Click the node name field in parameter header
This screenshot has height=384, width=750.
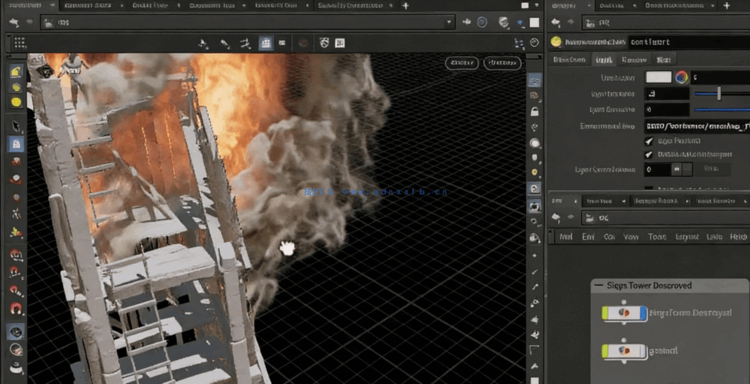[x=689, y=42]
